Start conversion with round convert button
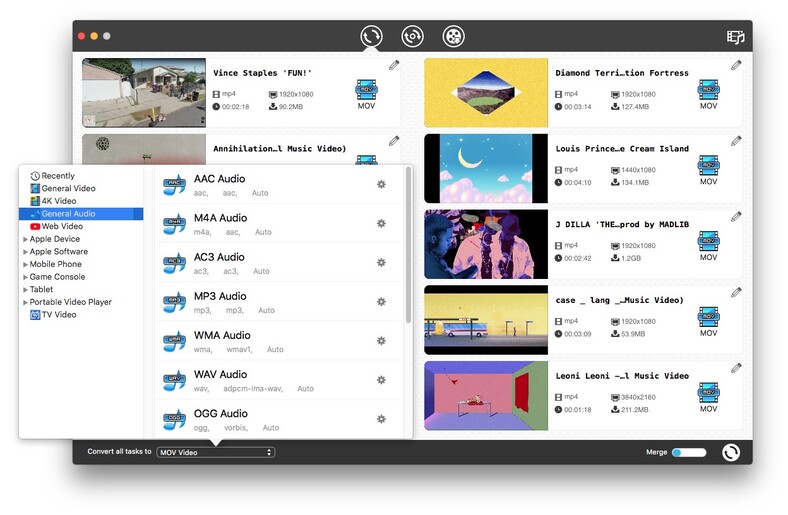 click(731, 452)
